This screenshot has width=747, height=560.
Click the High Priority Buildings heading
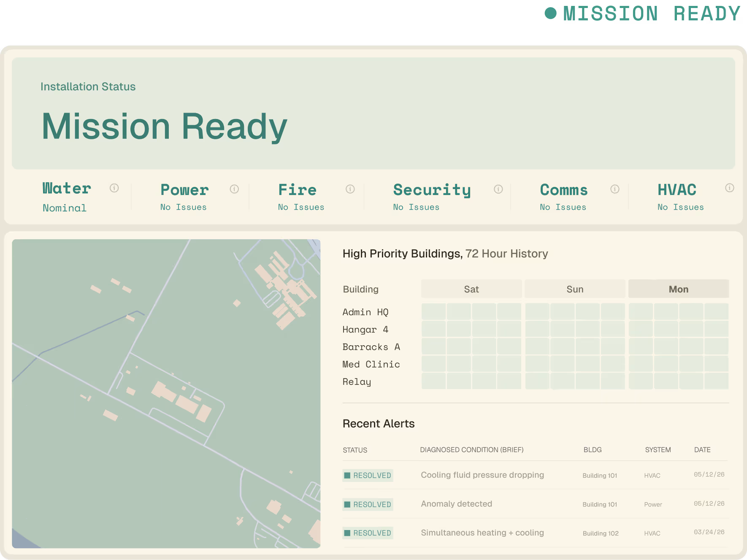pos(445,254)
